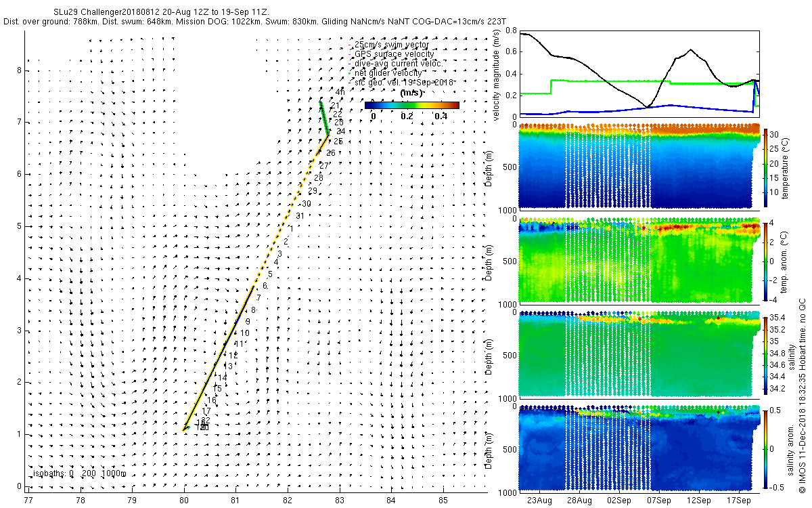812x508 pixels.
Task: Click track waypoint label 10
Action: point(245,333)
